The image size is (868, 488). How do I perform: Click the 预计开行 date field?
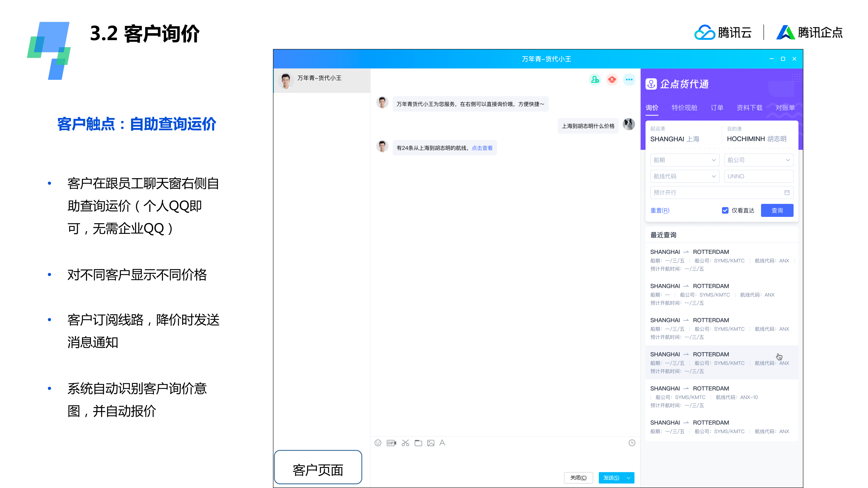(x=722, y=193)
